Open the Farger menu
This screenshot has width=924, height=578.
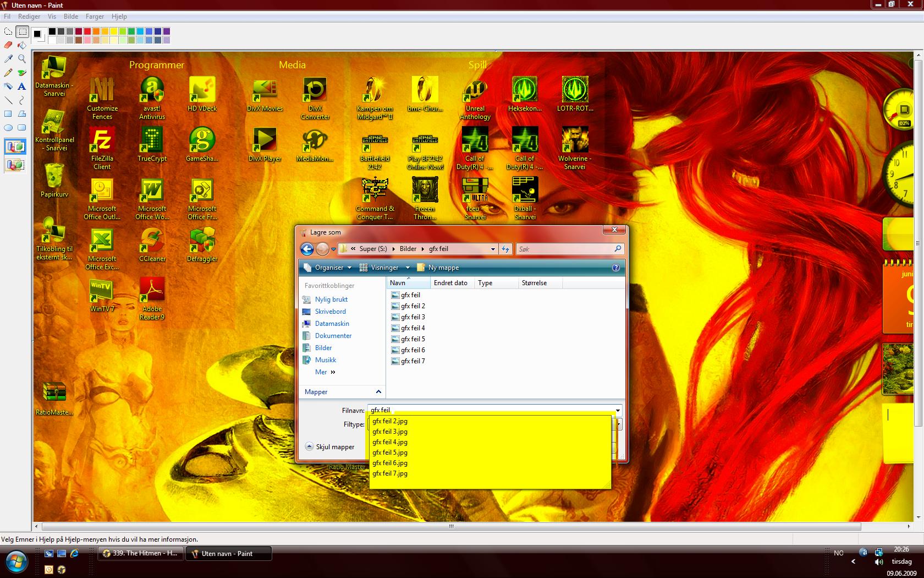(x=95, y=17)
